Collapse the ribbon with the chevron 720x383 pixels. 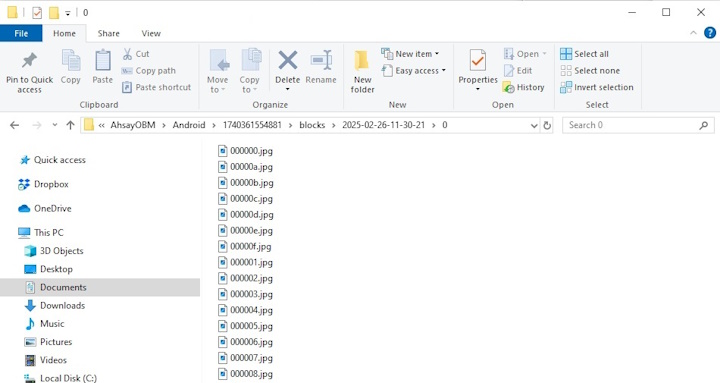(x=693, y=33)
